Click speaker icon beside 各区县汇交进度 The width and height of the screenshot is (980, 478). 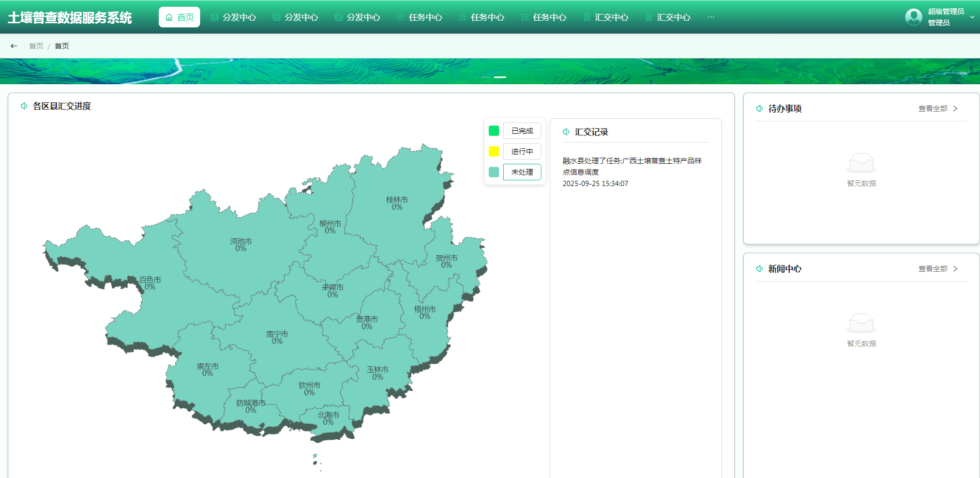(x=24, y=106)
